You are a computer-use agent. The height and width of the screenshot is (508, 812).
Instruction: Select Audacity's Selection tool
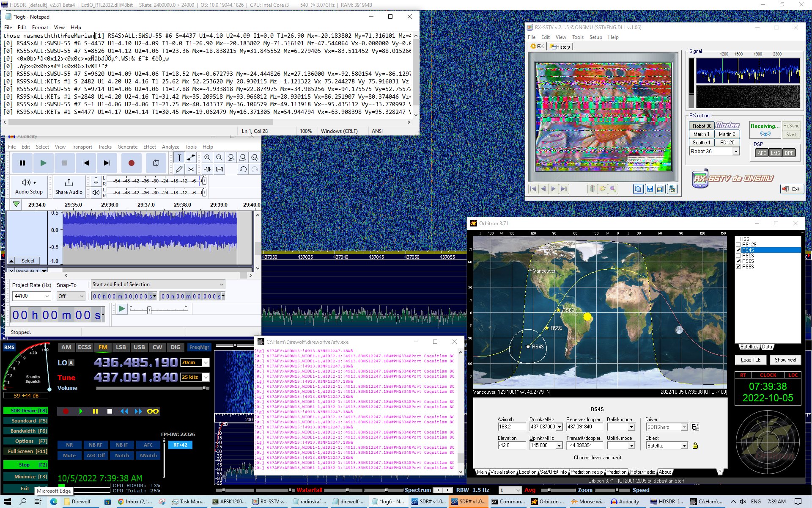[179, 157]
